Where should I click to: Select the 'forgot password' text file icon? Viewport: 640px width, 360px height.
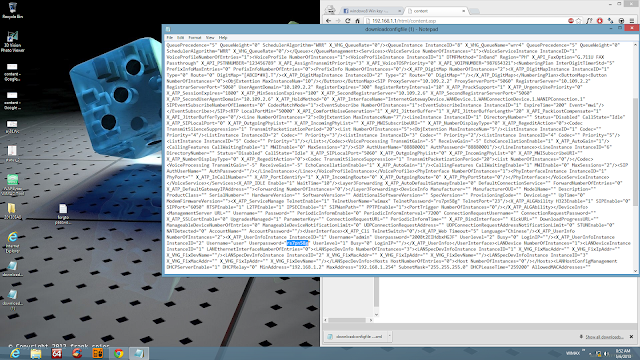(62, 214)
